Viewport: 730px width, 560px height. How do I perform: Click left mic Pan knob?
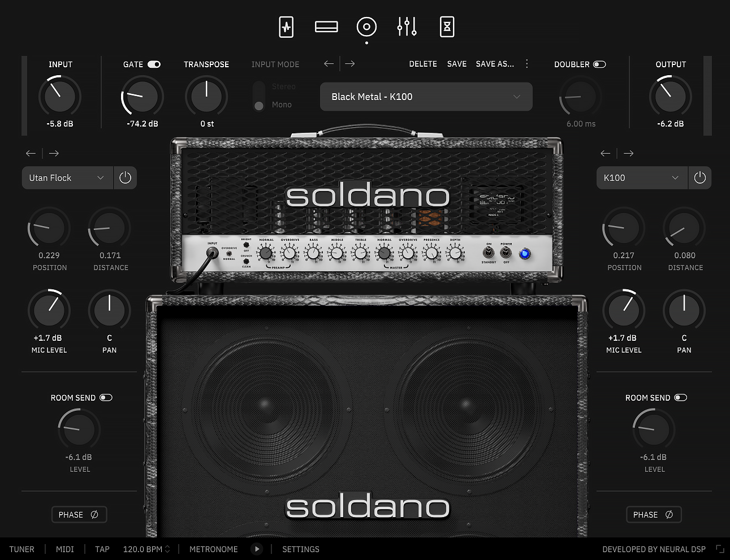pos(110,310)
